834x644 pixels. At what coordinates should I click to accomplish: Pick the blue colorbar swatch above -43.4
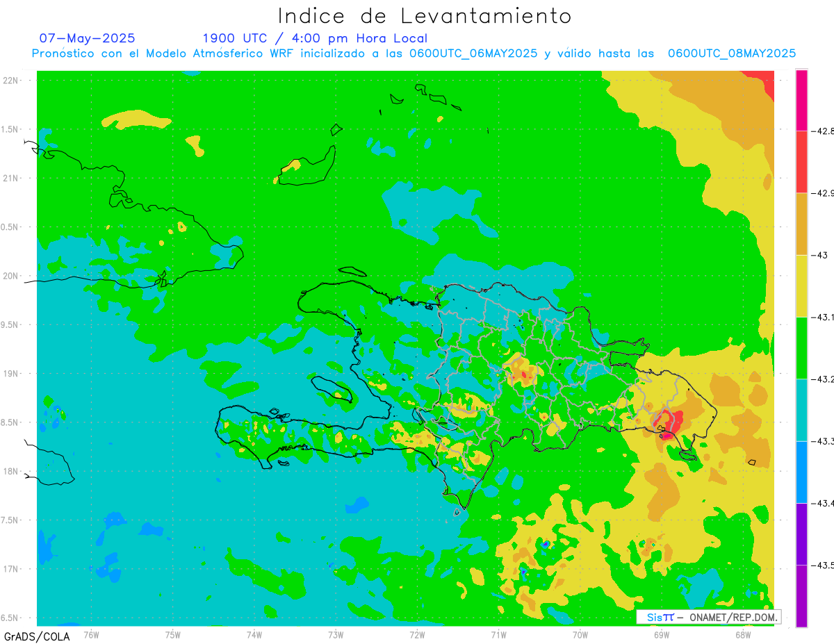coord(801,472)
